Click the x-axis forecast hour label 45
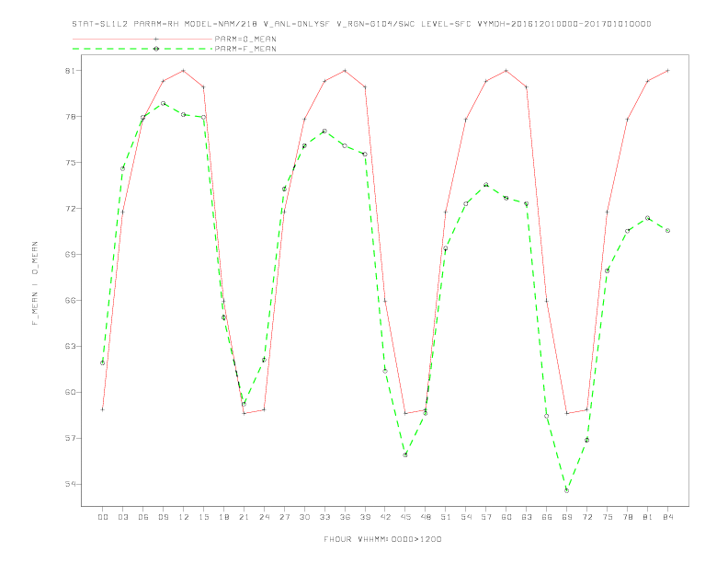 tap(405, 517)
